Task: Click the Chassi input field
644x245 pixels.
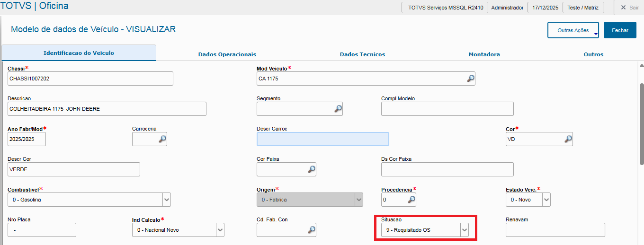Action: pos(90,79)
